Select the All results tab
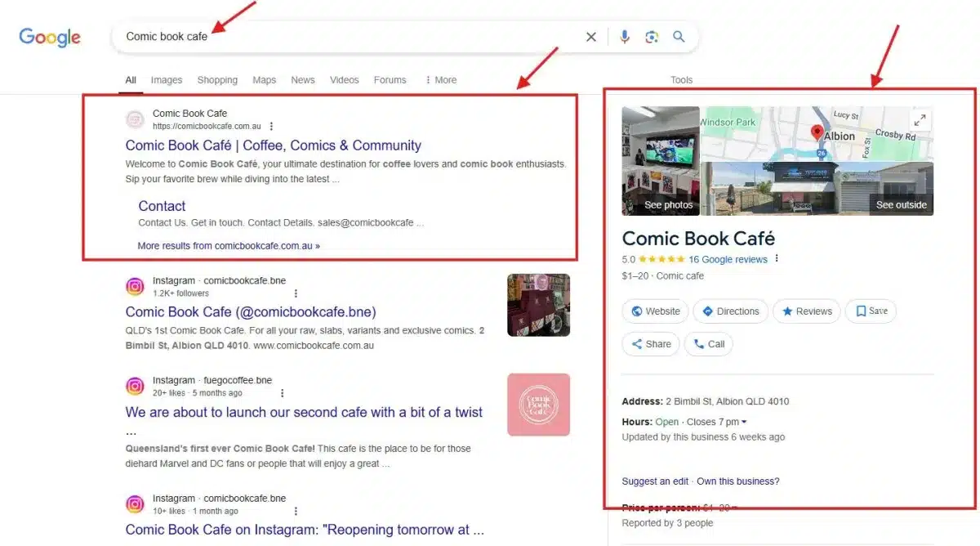The width and height of the screenshot is (980, 546). pos(131,80)
